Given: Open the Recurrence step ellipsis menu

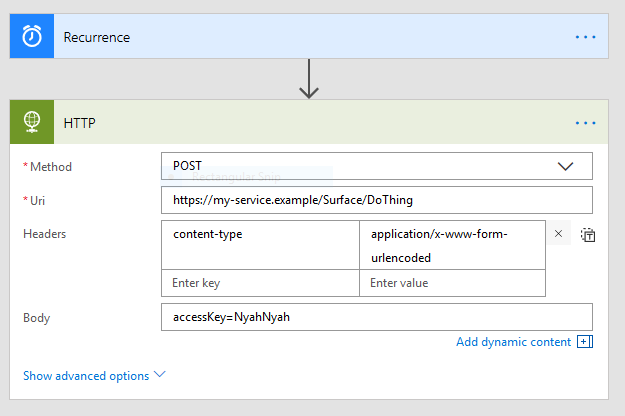Looking at the screenshot, I should (585, 37).
